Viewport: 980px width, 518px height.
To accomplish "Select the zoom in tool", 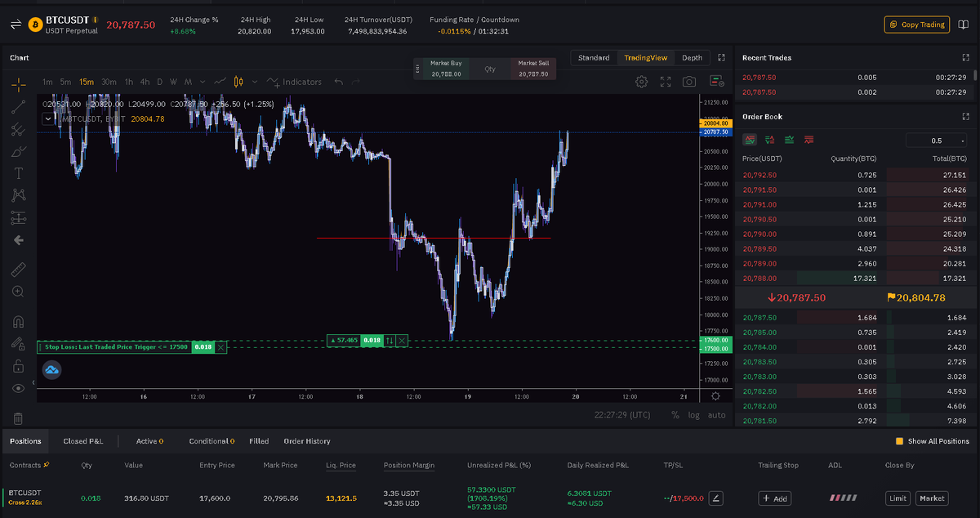I will (x=18, y=292).
